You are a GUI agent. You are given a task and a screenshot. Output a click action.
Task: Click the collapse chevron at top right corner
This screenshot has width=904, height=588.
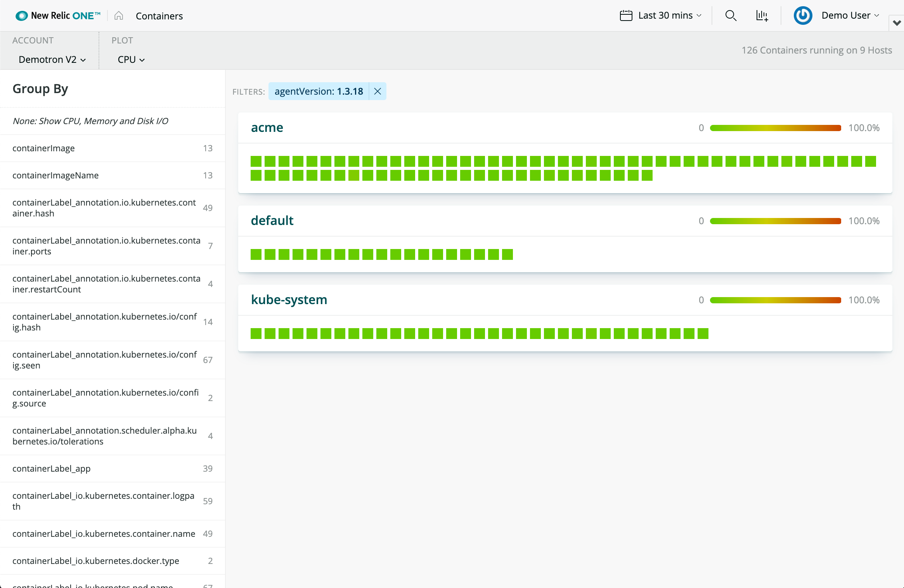(897, 23)
